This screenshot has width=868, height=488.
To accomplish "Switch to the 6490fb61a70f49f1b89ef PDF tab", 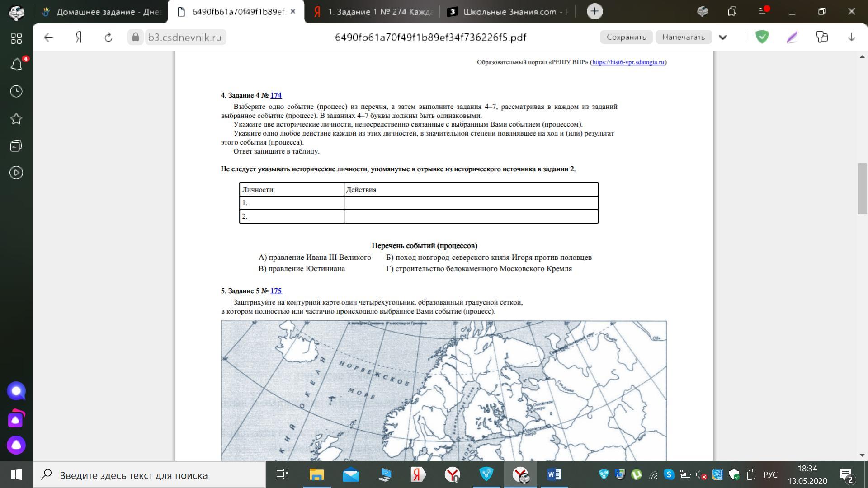I will coord(236,12).
